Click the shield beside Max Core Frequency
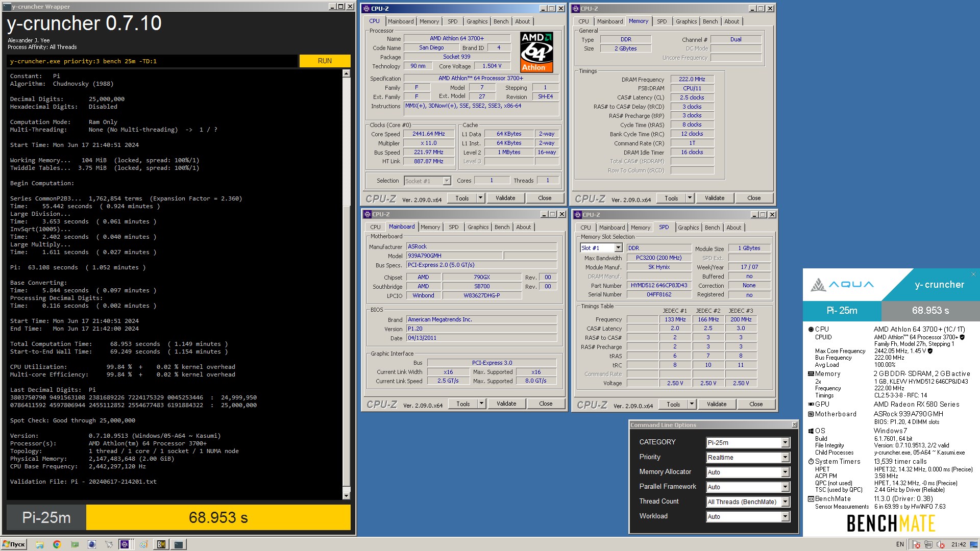980x551 pixels. (930, 351)
